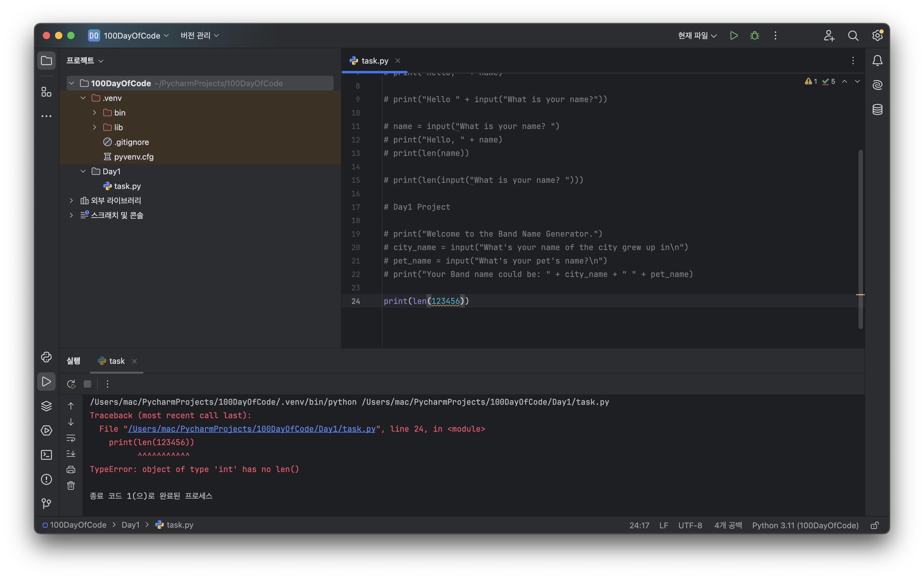Open the Git version control tool window
The image size is (924, 579).
[46, 503]
